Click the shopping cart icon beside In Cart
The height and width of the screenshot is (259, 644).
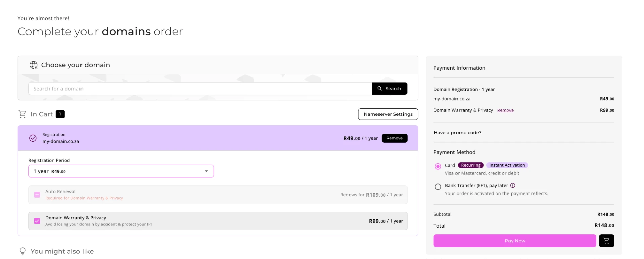[x=22, y=114]
